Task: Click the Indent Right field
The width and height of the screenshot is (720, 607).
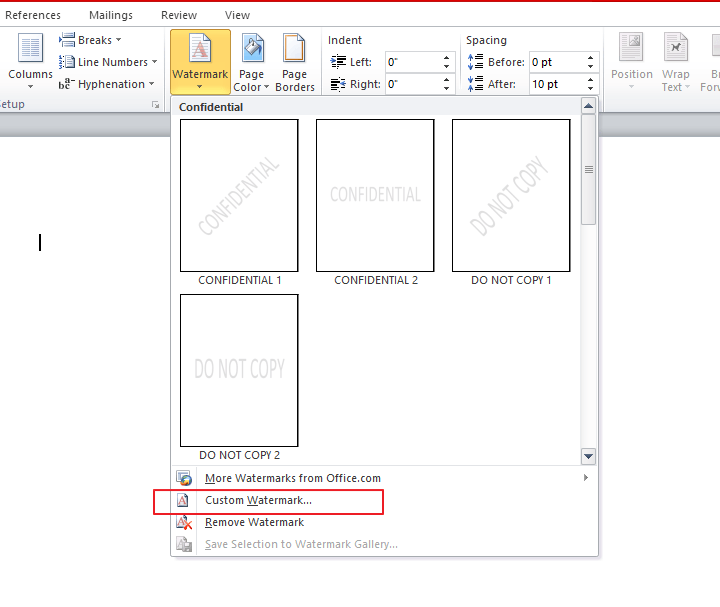Action: point(413,84)
